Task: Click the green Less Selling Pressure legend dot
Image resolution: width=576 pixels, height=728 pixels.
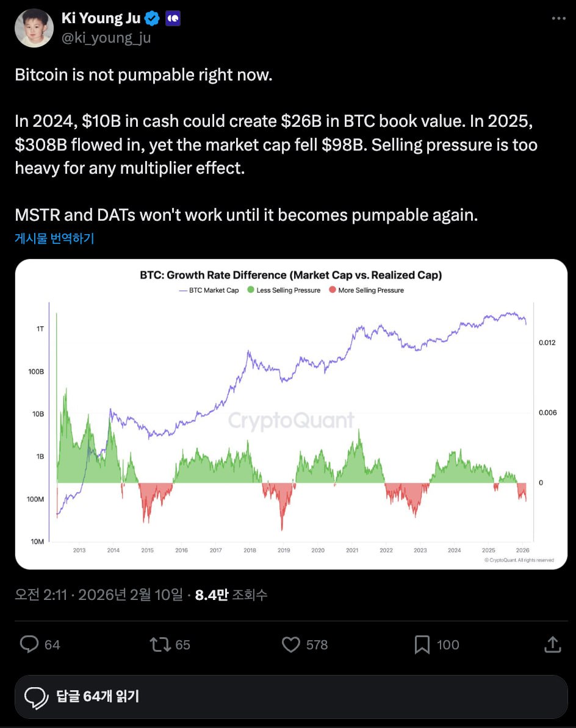Action: tap(250, 290)
